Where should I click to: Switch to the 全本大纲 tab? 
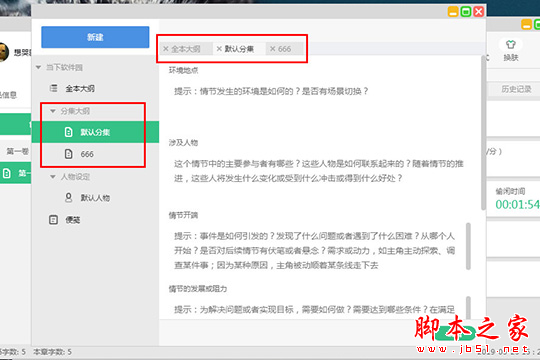(x=186, y=49)
